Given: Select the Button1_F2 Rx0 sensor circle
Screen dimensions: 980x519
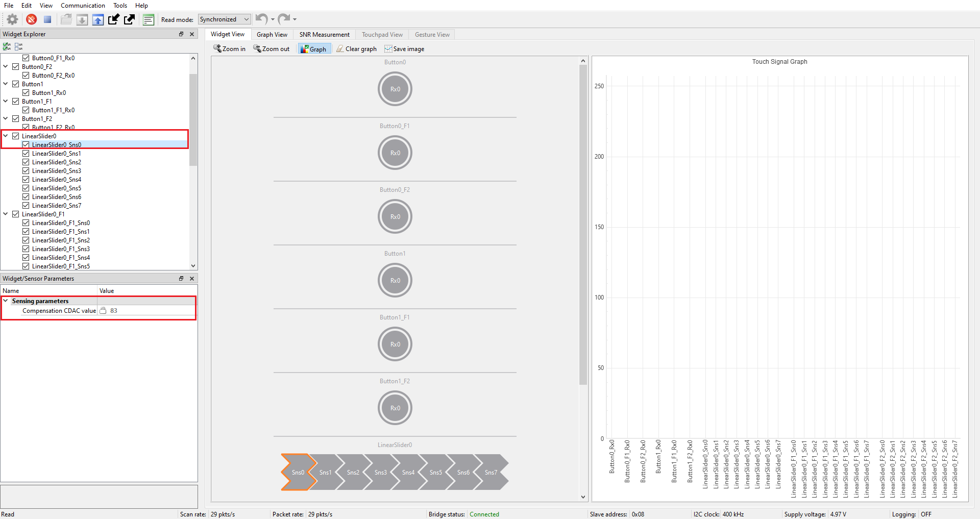Looking at the screenshot, I should tap(395, 408).
